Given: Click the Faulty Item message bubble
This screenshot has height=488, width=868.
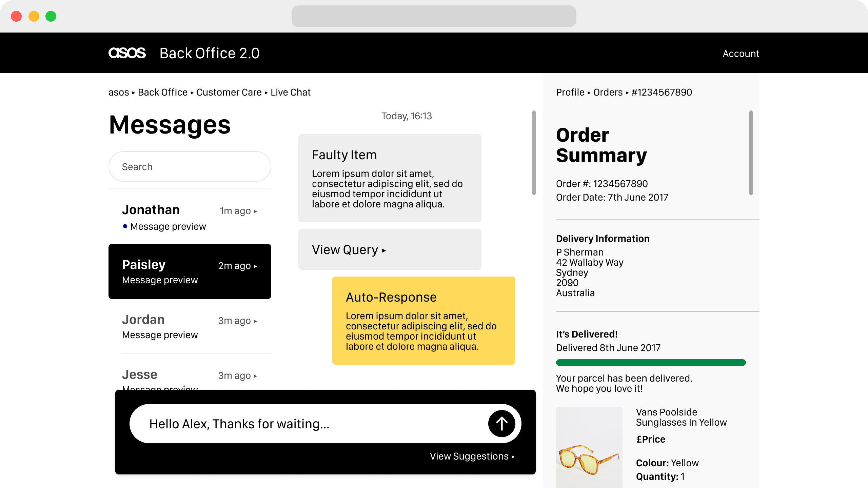Looking at the screenshot, I should (390, 178).
